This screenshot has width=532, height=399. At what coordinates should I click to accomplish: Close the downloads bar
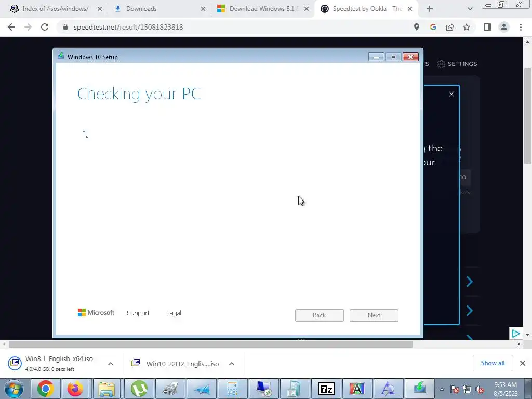coord(523,363)
